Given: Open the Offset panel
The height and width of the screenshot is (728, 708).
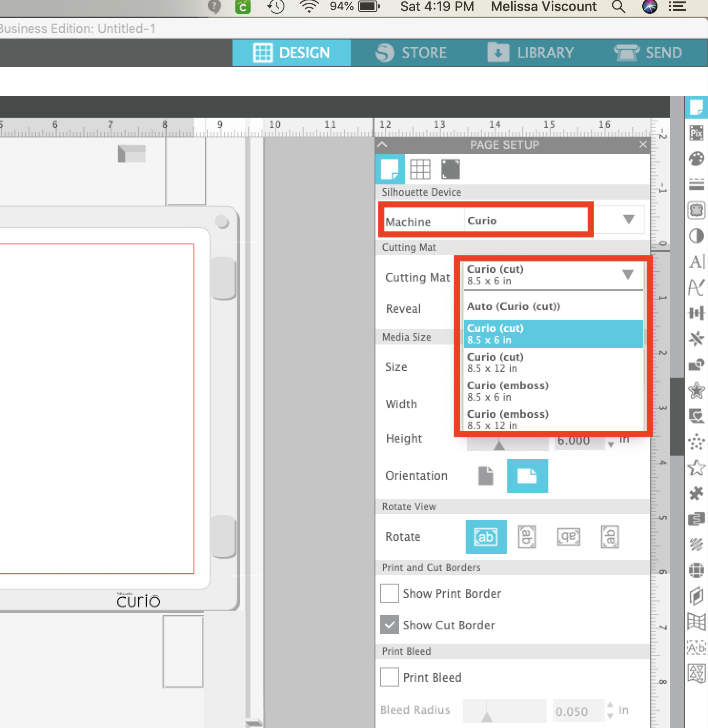Looking at the screenshot, I should tap(696, 390).
